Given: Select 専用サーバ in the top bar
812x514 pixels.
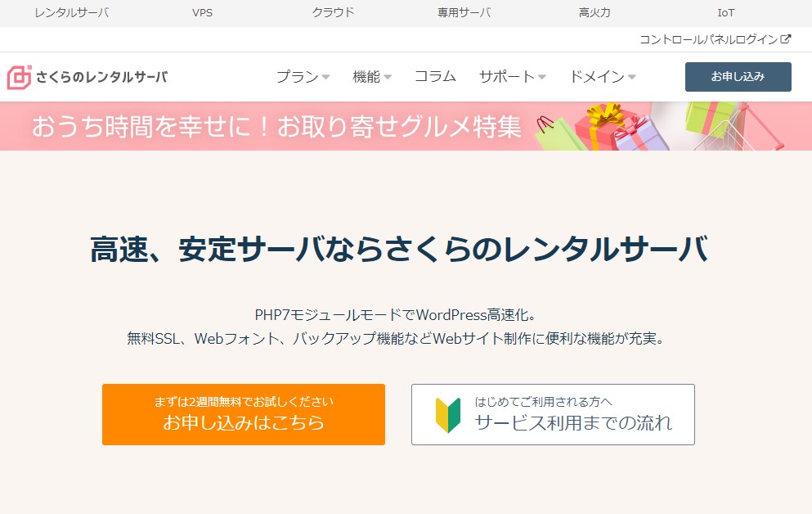Looking at the screenshot, I should pyautogui.click(x=464, y=13).
